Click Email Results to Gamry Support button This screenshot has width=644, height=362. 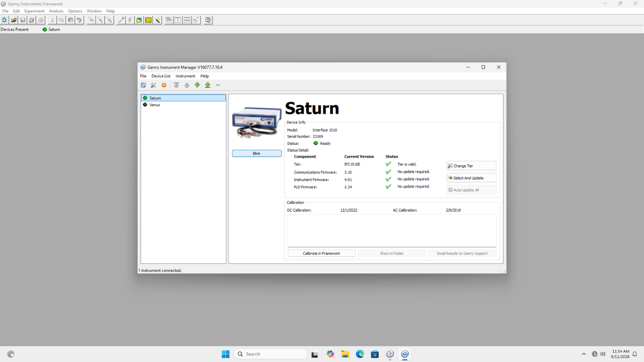[462, 253]
